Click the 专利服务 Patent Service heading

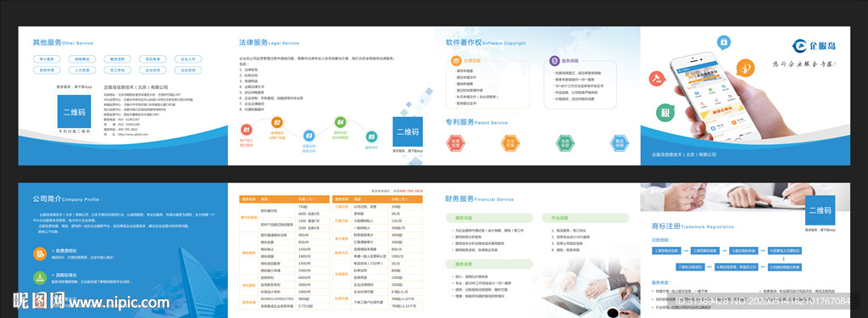[476, 122]
